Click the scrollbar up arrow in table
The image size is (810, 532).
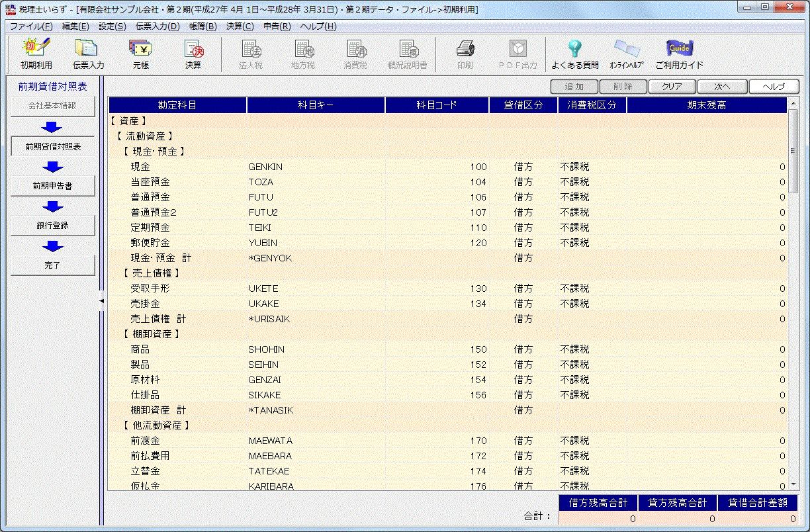tap(793, 104)
